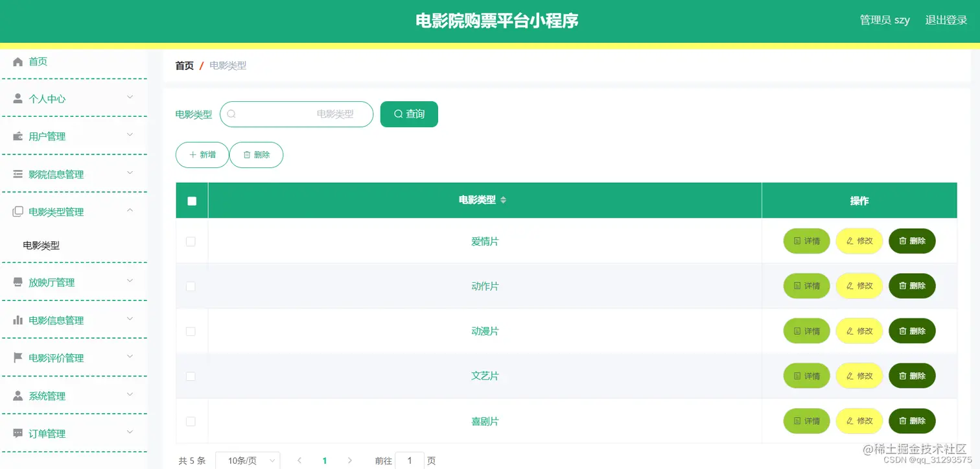Image resolution: width=980 pixels, height=469 pixels.
Task: Expand the 用户管理 menu chevron
Action: pyautogui.click(x=130, y=135)
